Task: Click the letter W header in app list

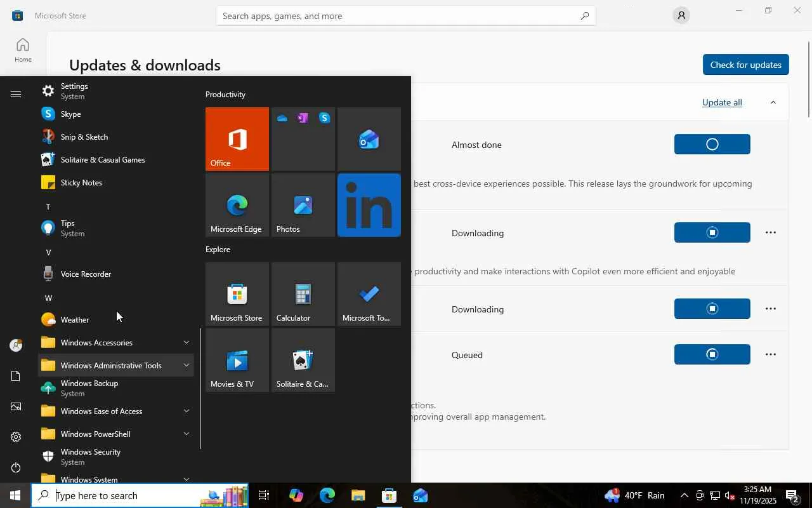Action: (x=48, y=298)
